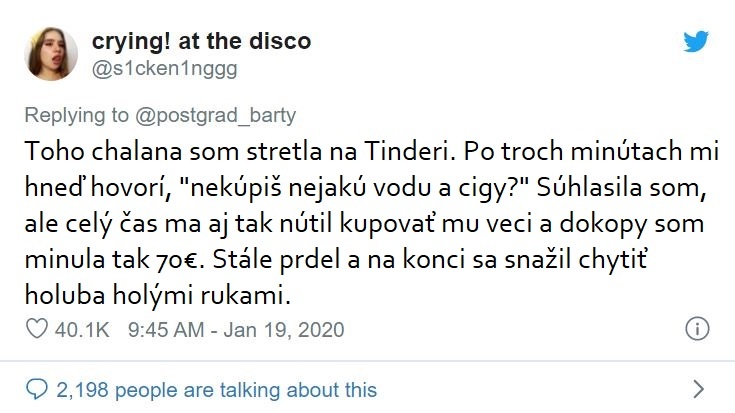Click "2,198 people are talking about this"
Screen dimensions: 735x413
click(x=216, y=389)
